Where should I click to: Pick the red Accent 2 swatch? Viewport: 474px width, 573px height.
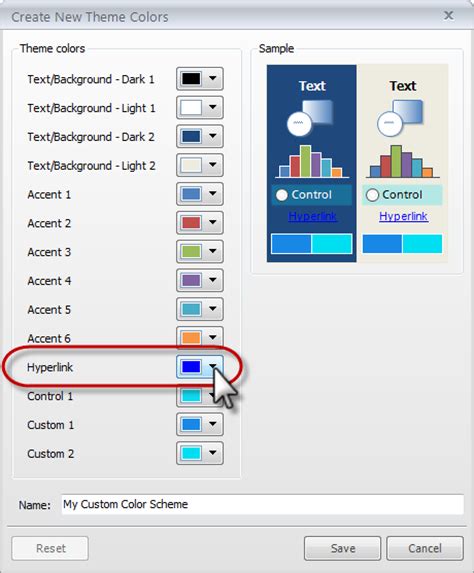click(191, 222)
